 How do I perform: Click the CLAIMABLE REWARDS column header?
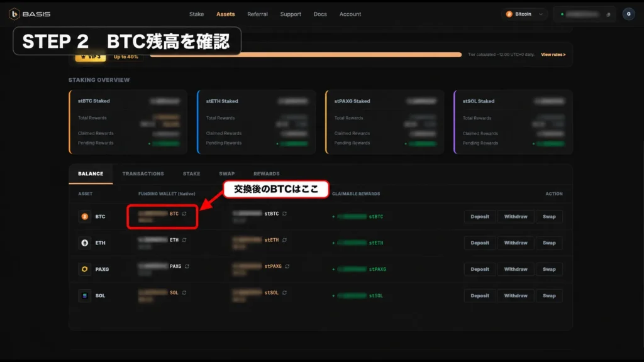[356, 194]
